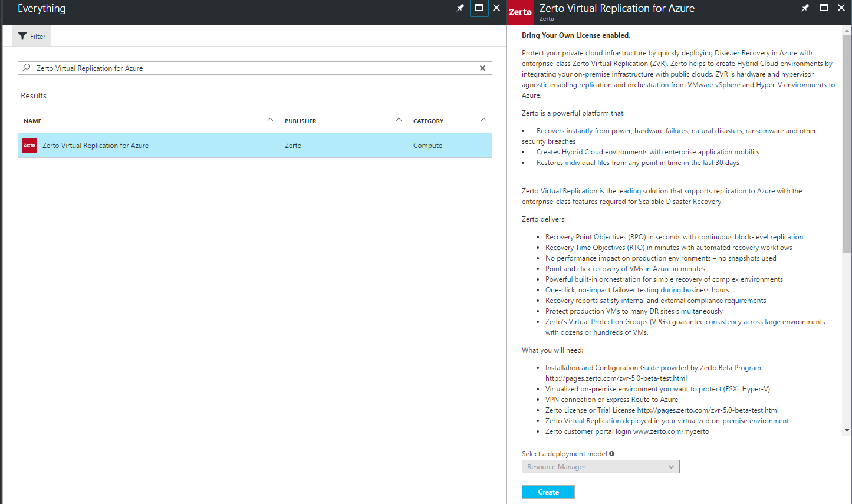Close the Zerto Virtual Replication blade
Viewport: 852px width, 504px height.
[x=841, y=8]
